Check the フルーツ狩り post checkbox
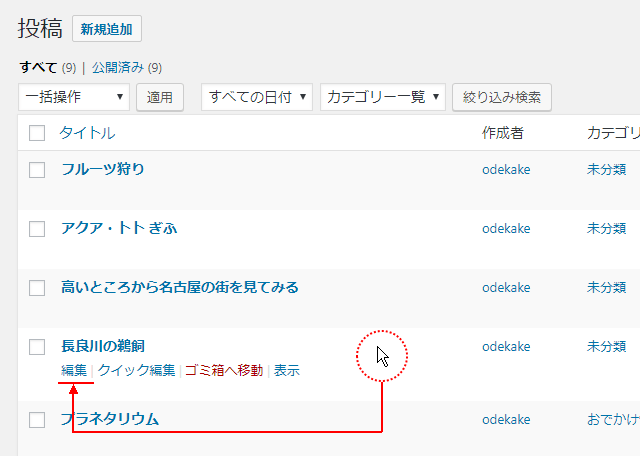 pos(37,170)
